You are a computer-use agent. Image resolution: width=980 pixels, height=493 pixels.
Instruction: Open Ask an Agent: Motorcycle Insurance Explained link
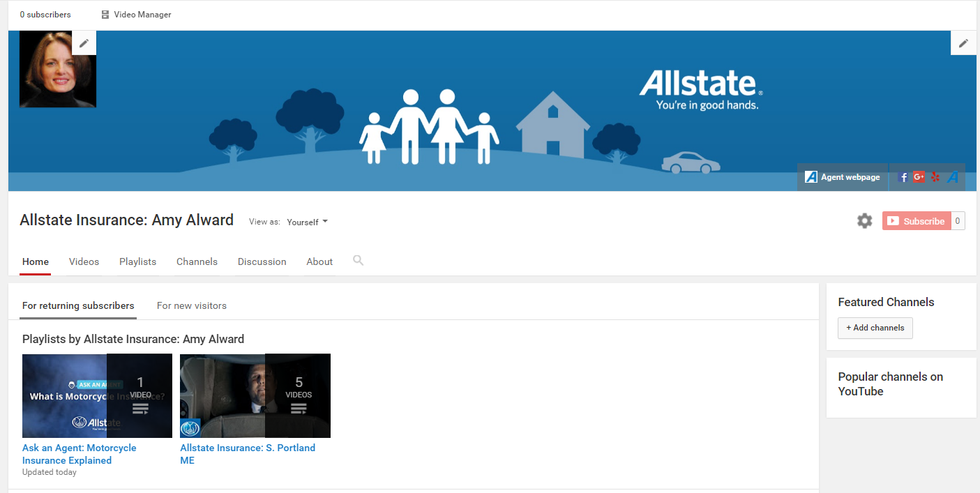tap(80, 454)
